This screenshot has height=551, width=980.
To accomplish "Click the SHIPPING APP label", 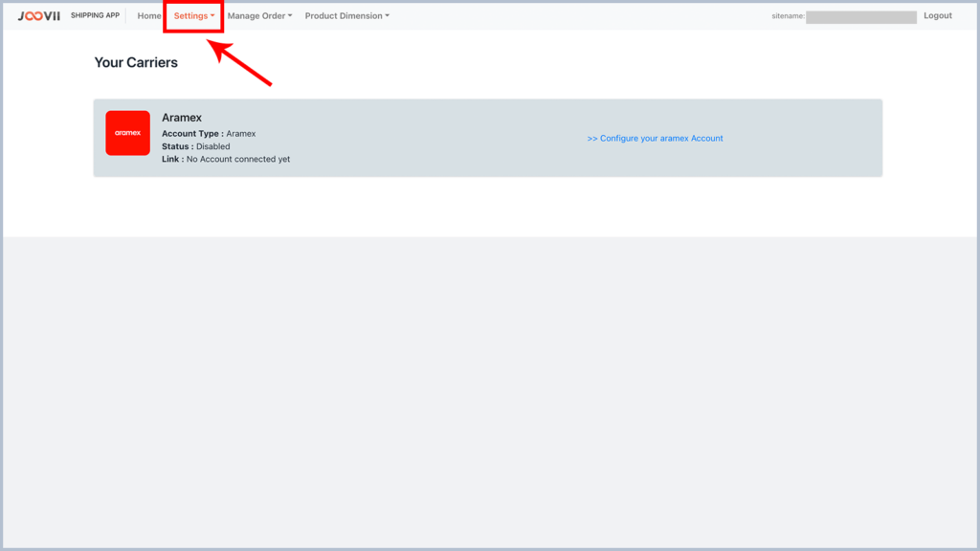I will pos(95,16).
